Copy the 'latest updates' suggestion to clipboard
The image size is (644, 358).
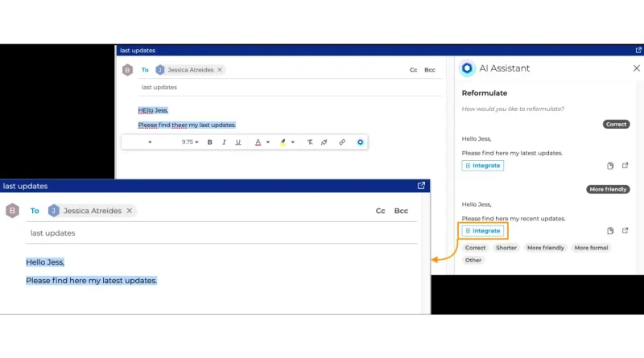610,166
